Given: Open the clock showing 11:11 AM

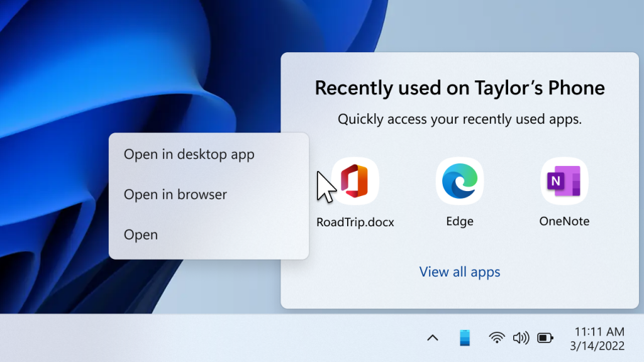Looking at the screenshot, I should (599, 331).
